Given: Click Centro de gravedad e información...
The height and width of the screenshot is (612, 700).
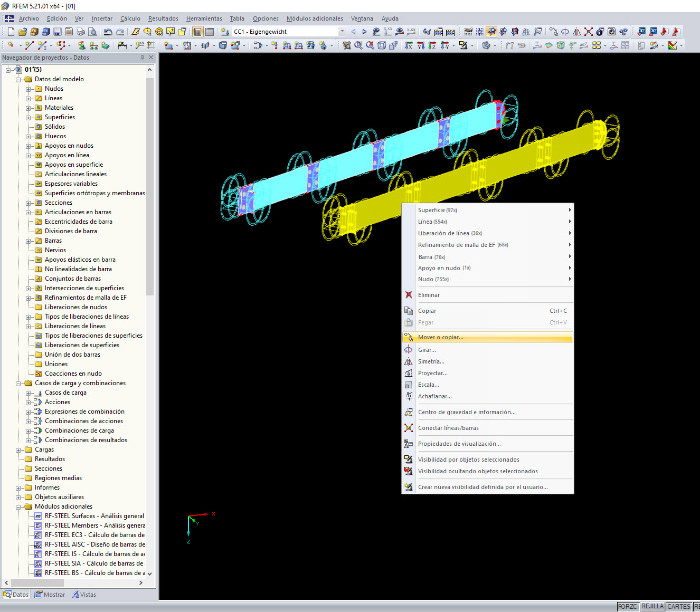Looking at the screenshot, I should 488,412.
